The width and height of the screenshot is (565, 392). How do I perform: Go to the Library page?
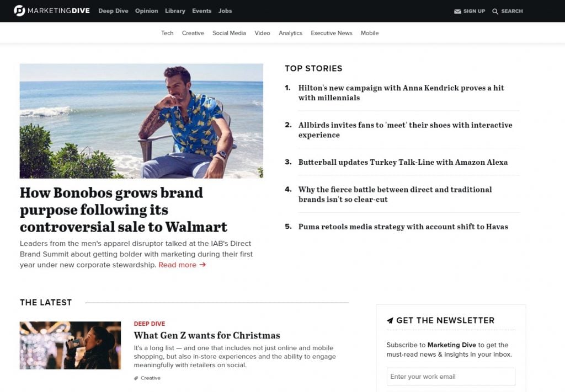(x=175, y=11)
